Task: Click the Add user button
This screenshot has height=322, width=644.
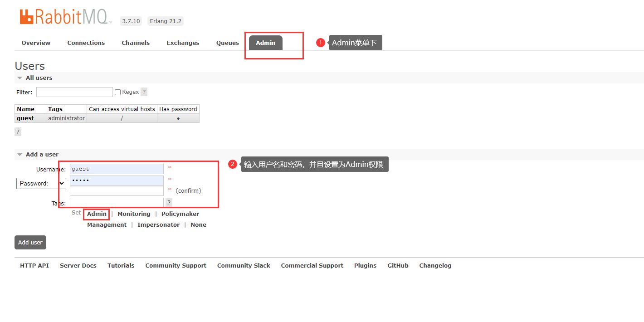Action: (30, 242)
